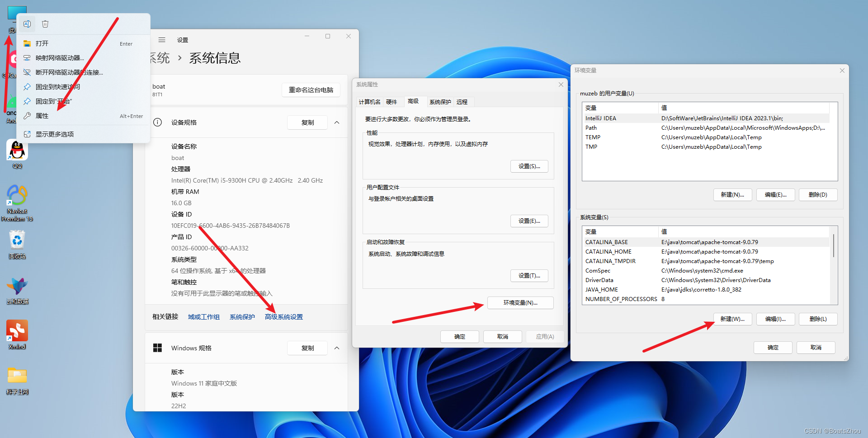Select user TEMP variable row
Viewport: 868px width, 438px height.
pyautogui.click(x=706, y=137)
